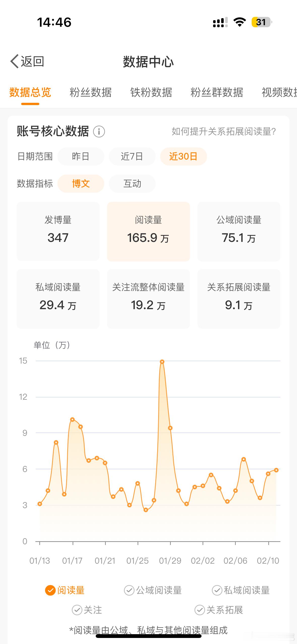Enable the 关注 chart series checkbox
Viewport: 297px width, 644px height.
tap(77, 610)
